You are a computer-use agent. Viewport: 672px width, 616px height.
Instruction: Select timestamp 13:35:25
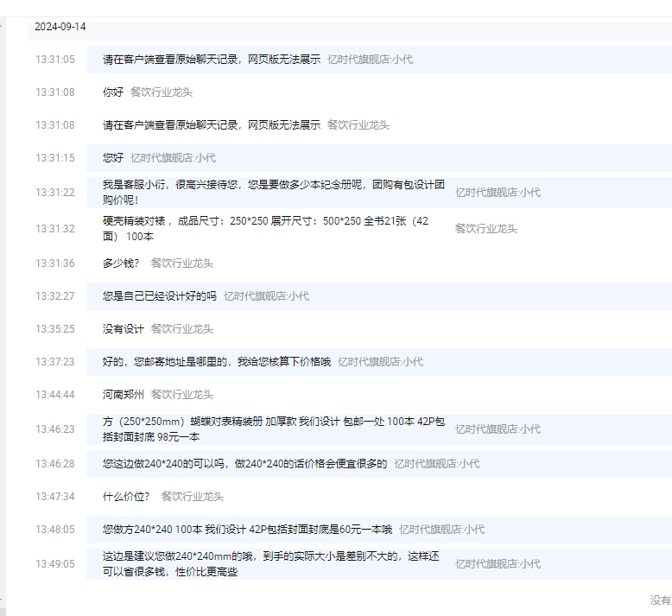pyautogui.click(x=55, y=329)
